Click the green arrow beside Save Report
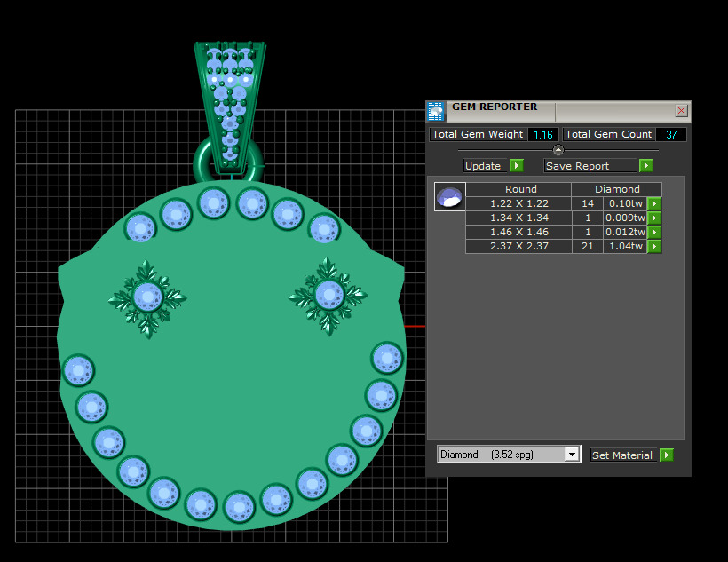This screenshot has height=562, width=728. click(x=645, y=166)
